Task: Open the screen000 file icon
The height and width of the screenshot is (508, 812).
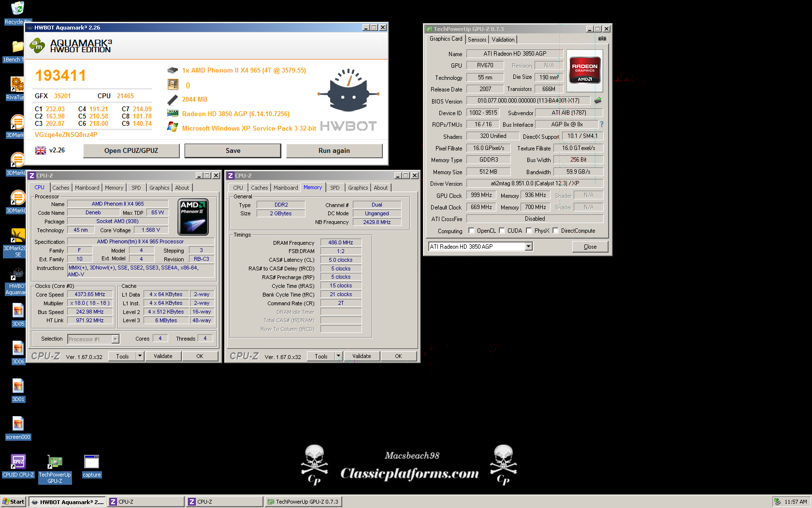Action: (18, 424)
